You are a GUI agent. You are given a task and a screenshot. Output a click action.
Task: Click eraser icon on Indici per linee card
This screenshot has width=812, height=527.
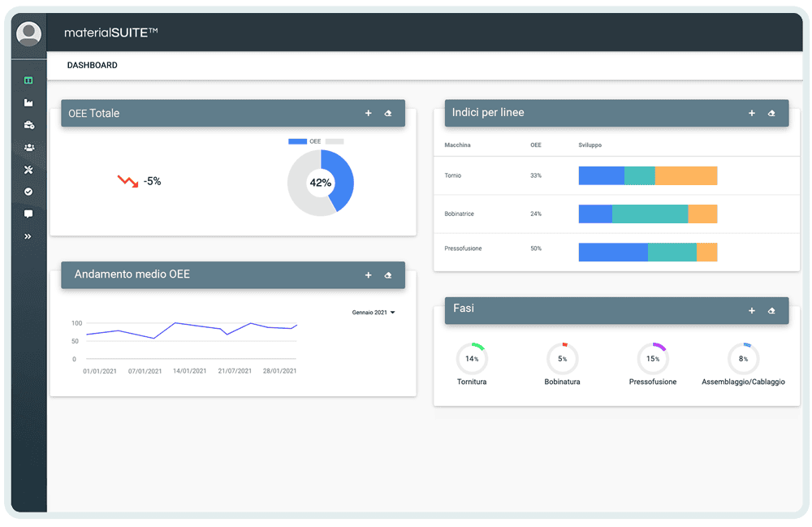coord(771,114)
